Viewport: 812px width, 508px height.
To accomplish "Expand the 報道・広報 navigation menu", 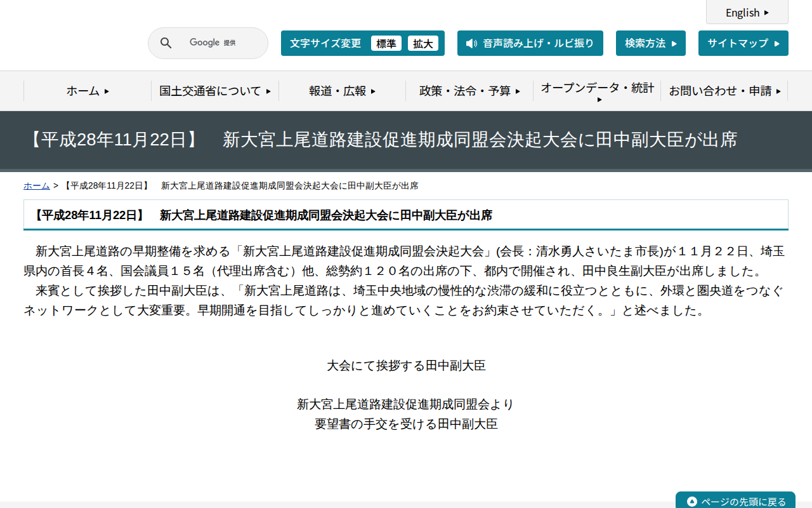I will tap(340, 91).
